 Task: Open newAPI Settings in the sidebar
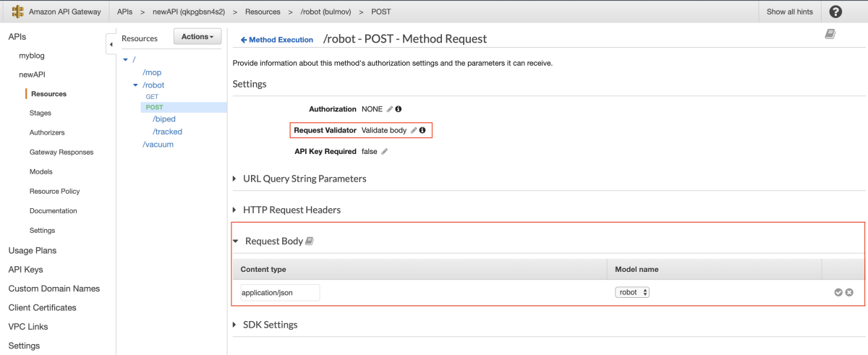(x=43, y=231)
